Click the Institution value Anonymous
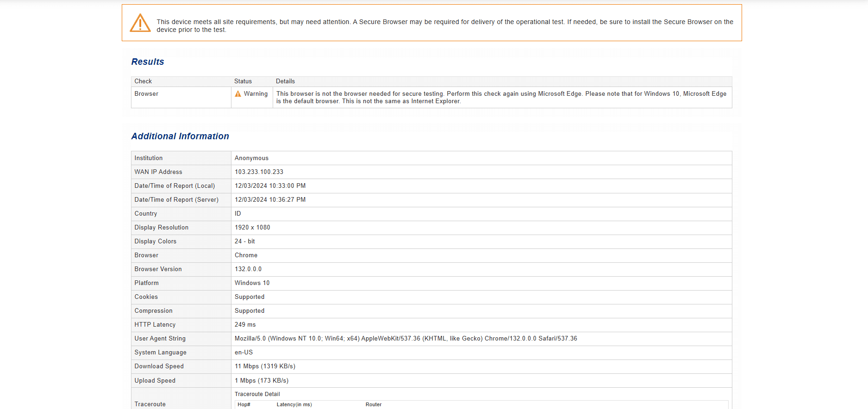 pyautogui.click(x=251, y=158)
